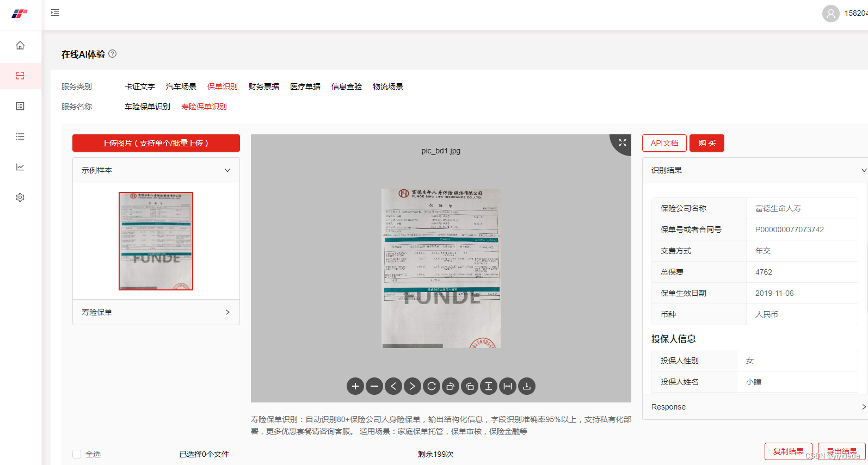Click the policy image in the viewer

pyautogui.click(x=441, y=268)
